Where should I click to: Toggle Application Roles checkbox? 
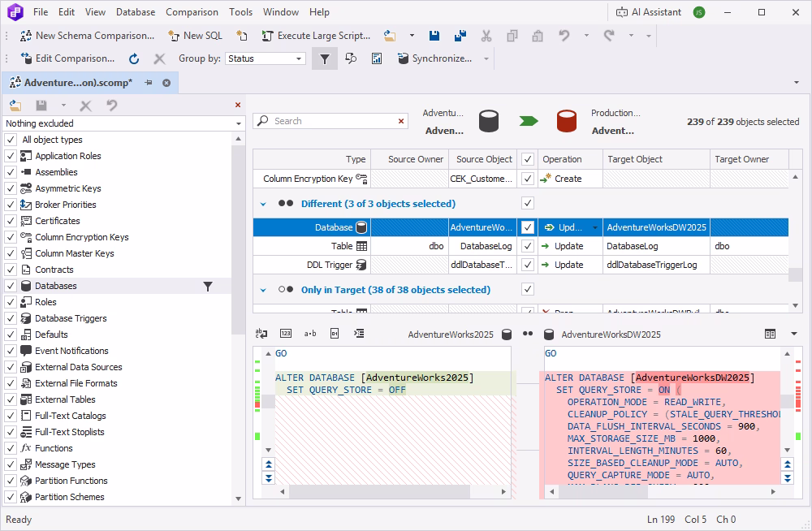point(11,156)
